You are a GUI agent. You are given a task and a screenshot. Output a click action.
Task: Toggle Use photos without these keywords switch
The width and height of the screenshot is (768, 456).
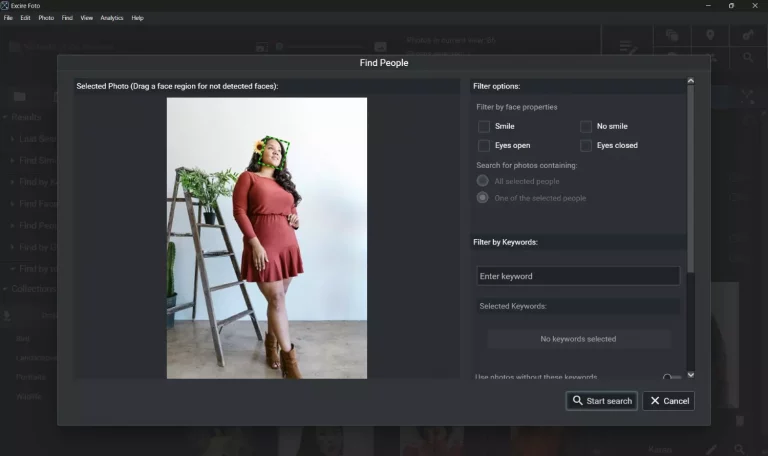click(x=672, y=377)
